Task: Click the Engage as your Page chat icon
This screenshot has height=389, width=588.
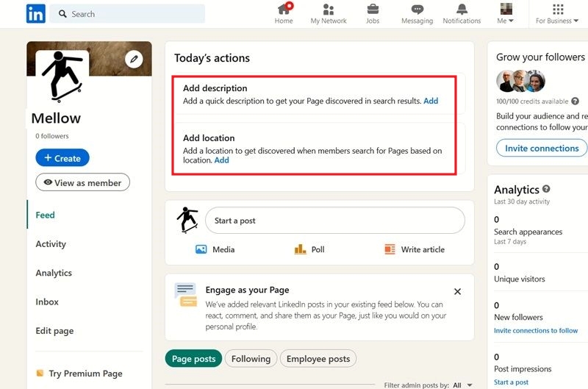Action: tap(186, 295)
